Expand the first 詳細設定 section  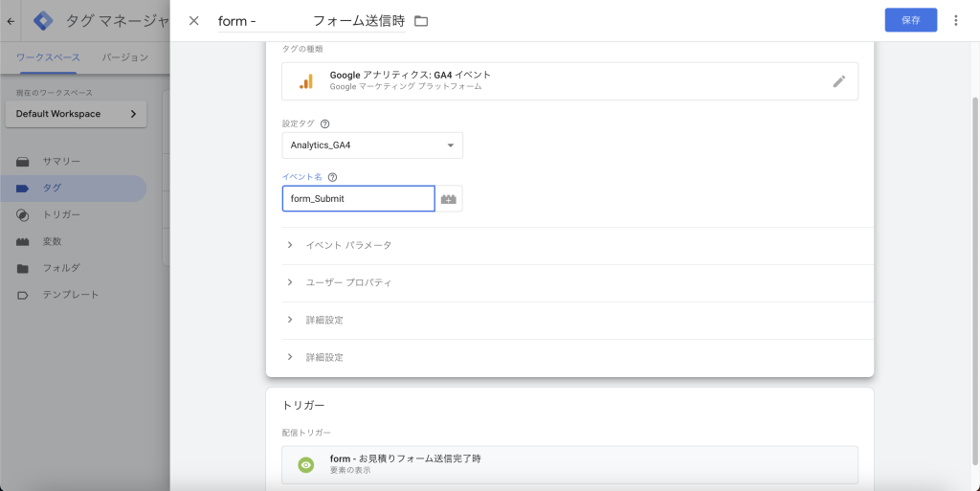coord(570,321)
